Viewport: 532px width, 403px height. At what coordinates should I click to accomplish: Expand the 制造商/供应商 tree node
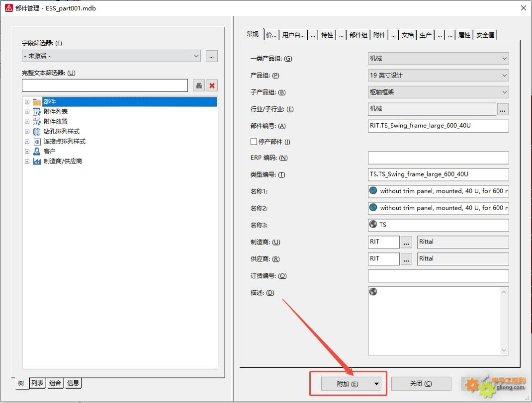coord(27,161)
